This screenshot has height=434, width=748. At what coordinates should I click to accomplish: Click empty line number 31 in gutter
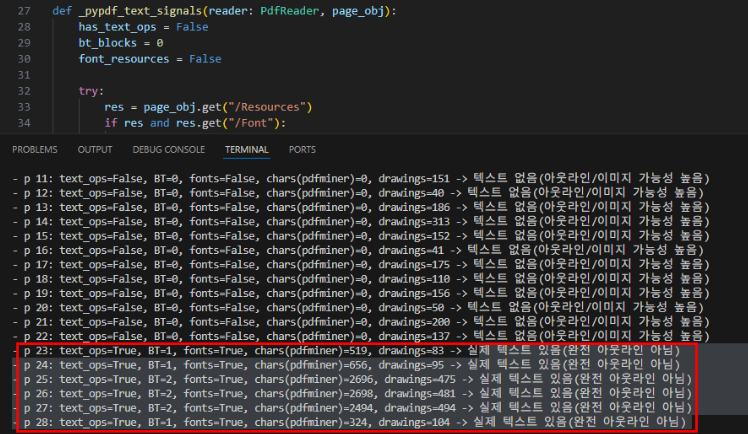(24, 75)
